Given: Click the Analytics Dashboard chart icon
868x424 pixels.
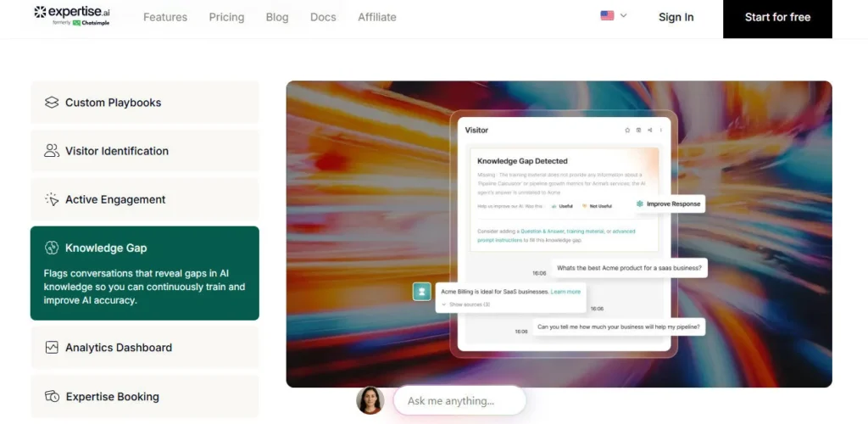Looking at the screenshot, I should [x=52, y=348].
